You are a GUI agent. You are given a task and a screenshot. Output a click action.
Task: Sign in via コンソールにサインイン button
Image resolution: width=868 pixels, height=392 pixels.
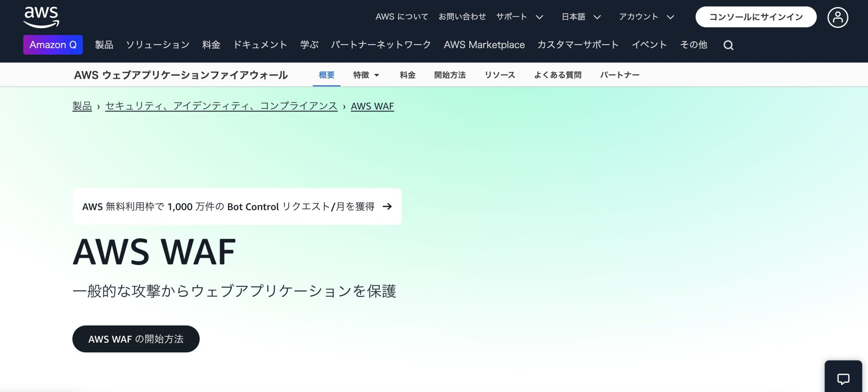click(x=756, y=17)
